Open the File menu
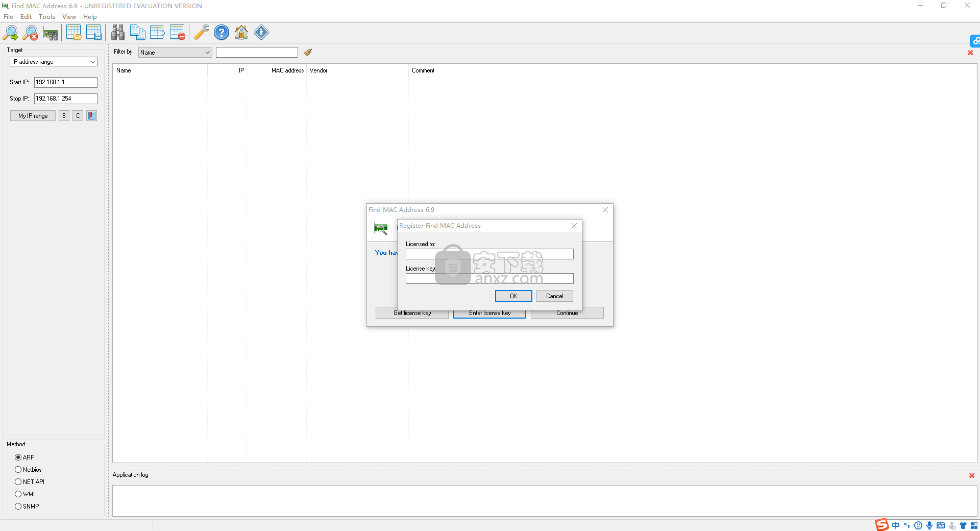The image size is (980, 531). click(x=9, y=17)
